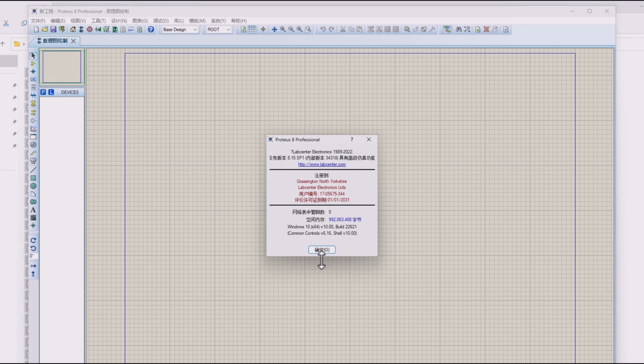Screen dimensions: 644x364
Task: Close the Proteus 8 Professional about dialog
Action: coord(369,140)
